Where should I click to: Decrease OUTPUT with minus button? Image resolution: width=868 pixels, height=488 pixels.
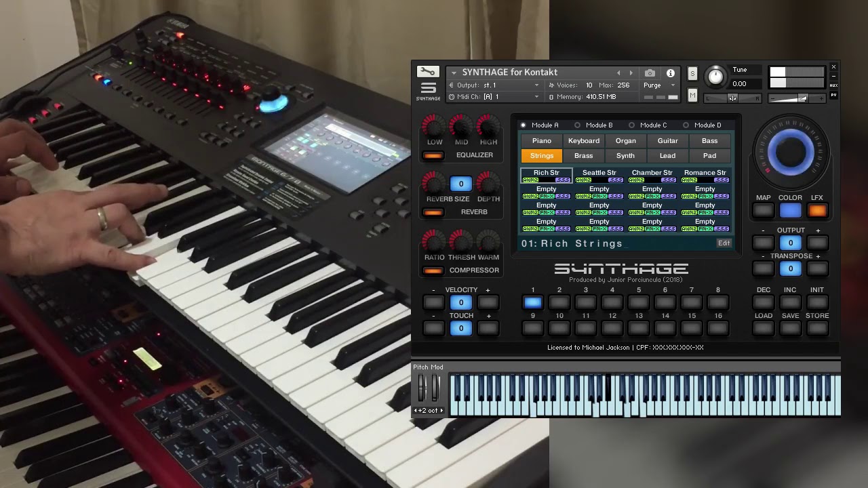(x=764, y=243)
